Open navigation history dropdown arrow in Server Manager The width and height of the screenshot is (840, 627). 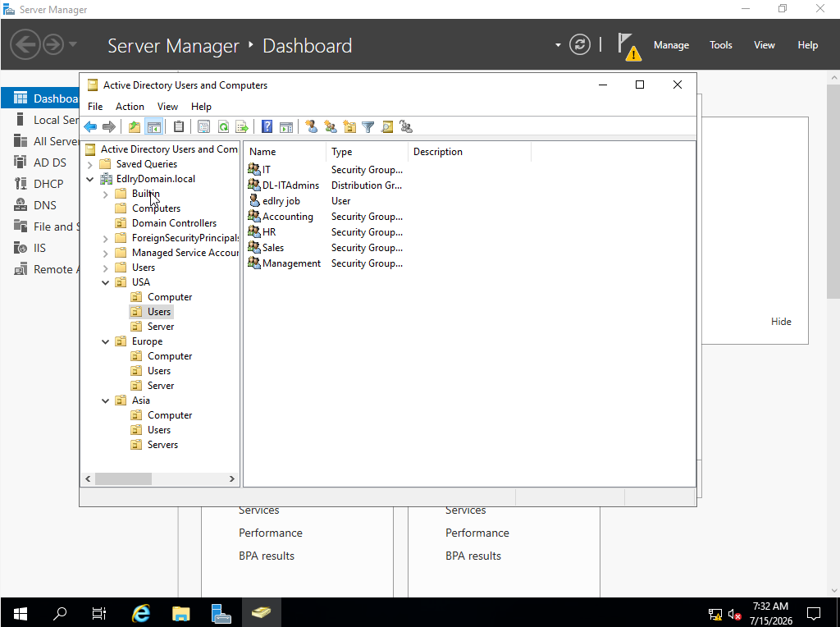tap(73, 44)
